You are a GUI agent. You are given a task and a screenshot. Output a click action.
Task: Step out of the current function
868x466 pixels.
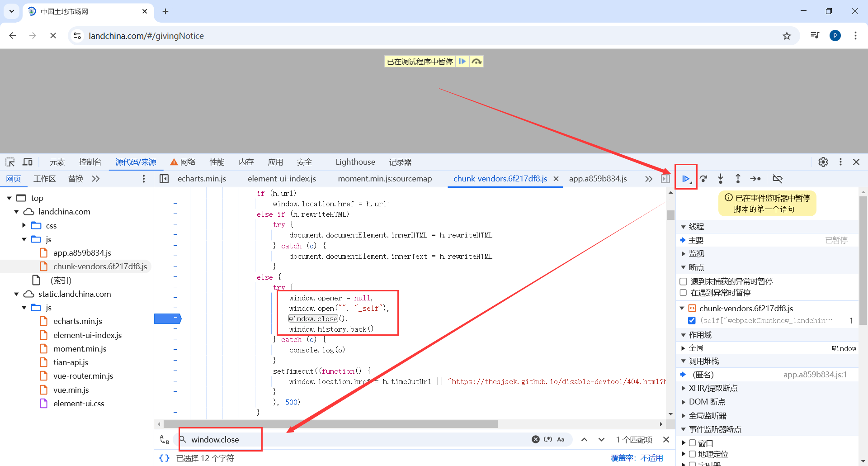(x=738, y=179)
